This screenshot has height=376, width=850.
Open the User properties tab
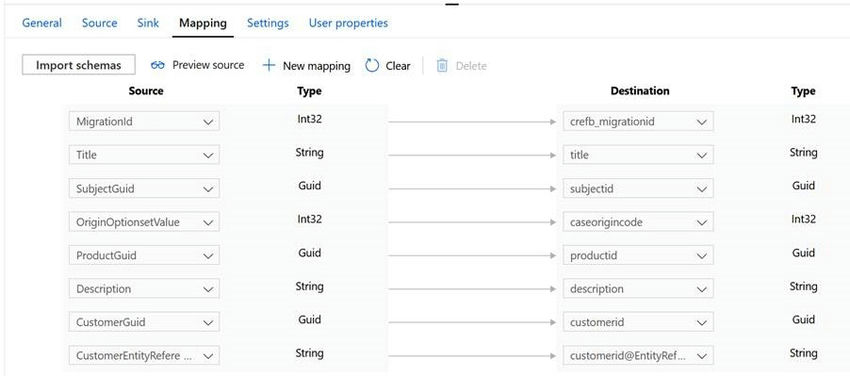[x=349, y=23]
